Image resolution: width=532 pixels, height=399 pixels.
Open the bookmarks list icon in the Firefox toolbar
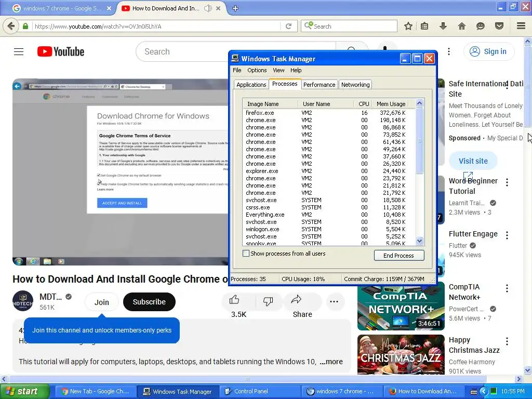(424, 26)
